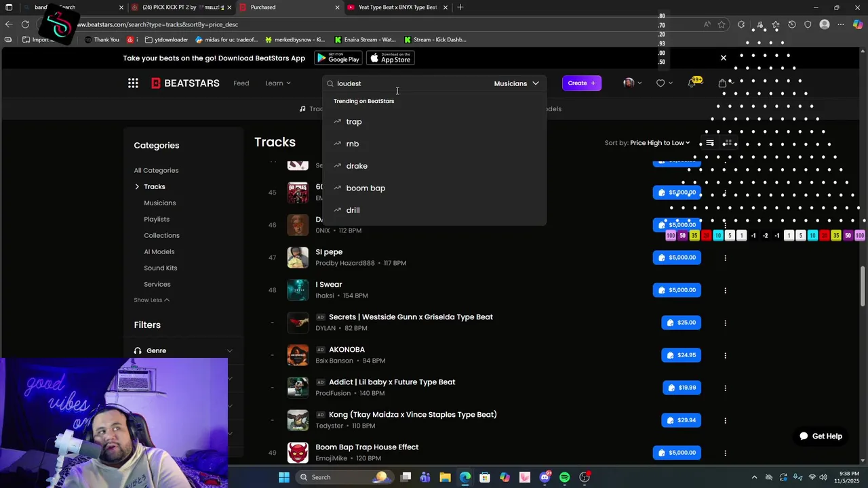Viewport: 868px width, 488px height.
Task: Open more options for I Swear
Action: 725,290
